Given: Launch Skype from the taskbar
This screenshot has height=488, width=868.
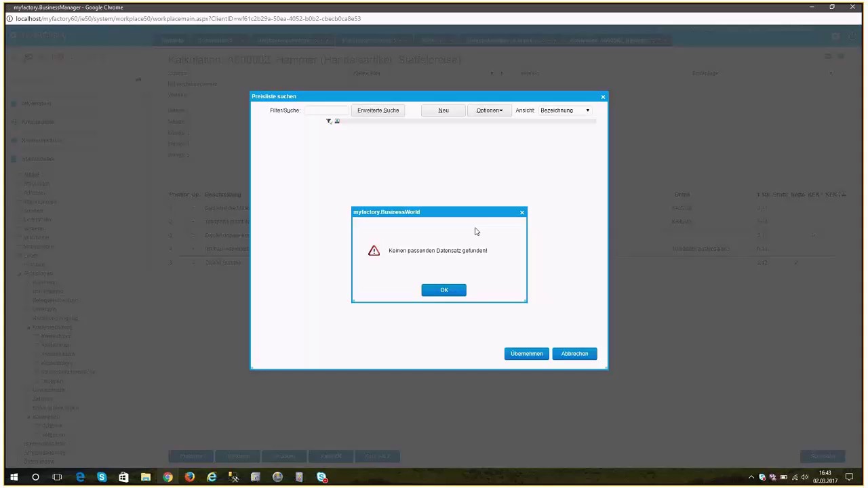Looking at the screenshot, I should tap(102, 477).
